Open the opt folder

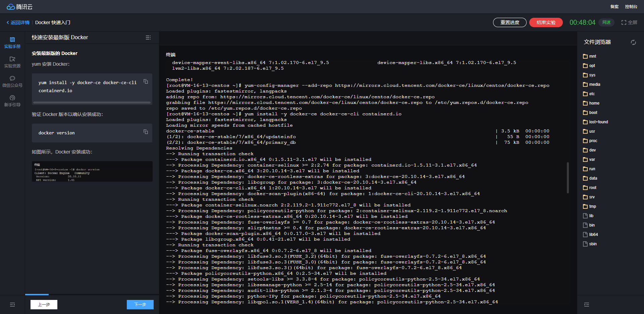point(589,66)
